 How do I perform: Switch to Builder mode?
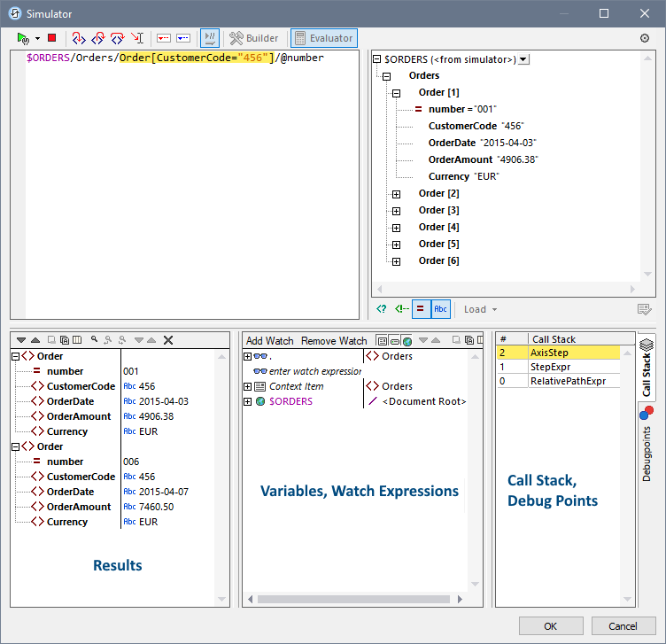[x=254, y=38]
